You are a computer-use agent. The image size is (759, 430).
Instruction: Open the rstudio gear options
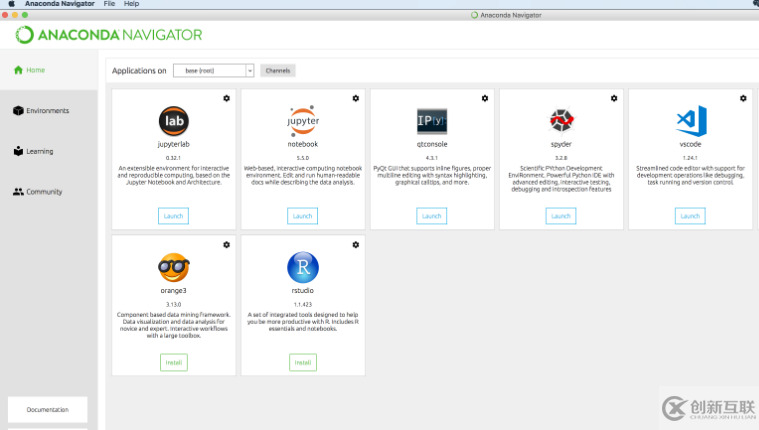[356, 245]
